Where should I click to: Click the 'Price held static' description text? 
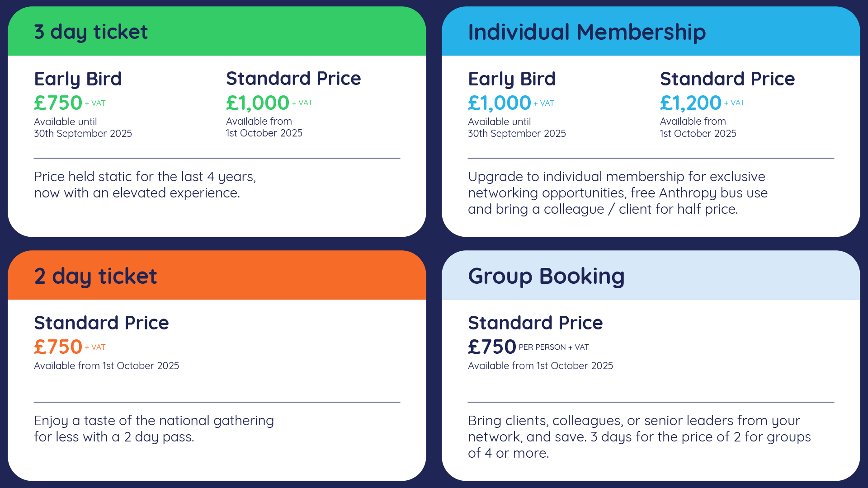click(x=145, y=185)
